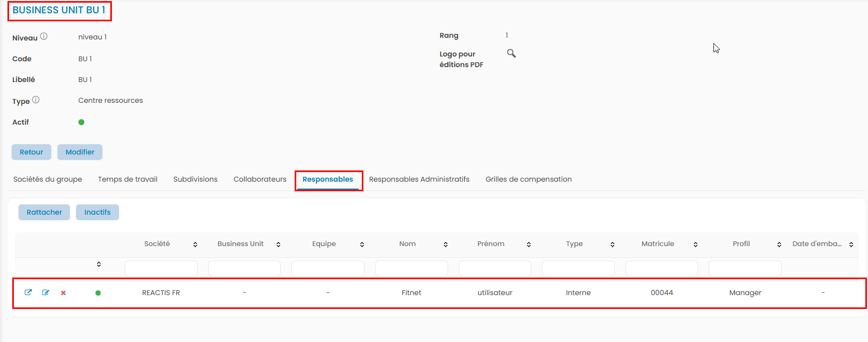
Task: Show Inactifs responsables
Action: coord(98,213)
